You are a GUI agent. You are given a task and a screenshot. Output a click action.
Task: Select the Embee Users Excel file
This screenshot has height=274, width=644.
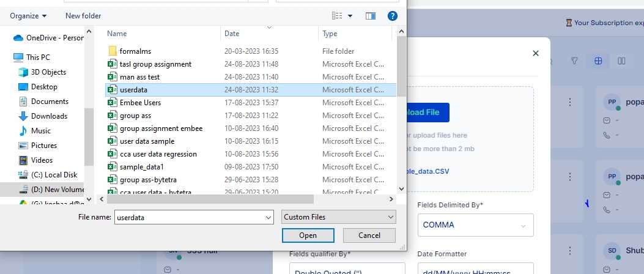[x=140, y=103]
